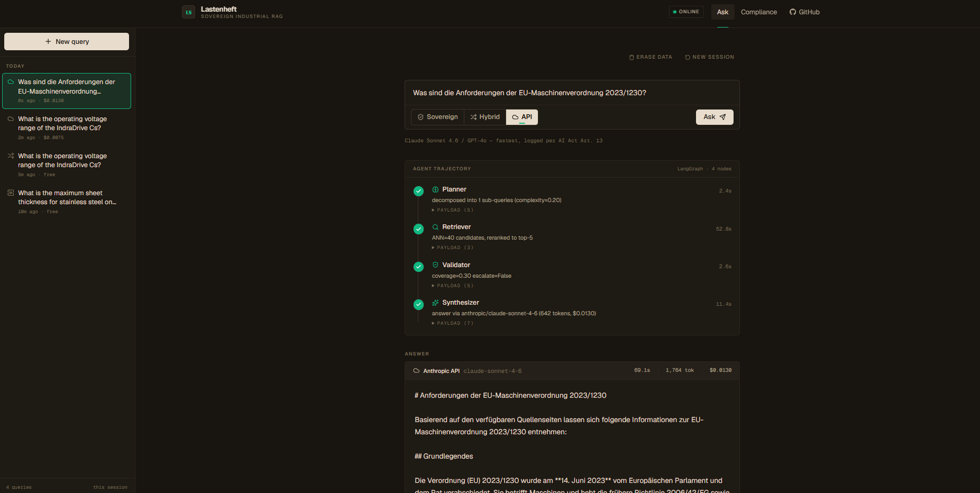980x493 pixels.
Task: Open the free IndraDrive voltage query
Action: point(67,165)
